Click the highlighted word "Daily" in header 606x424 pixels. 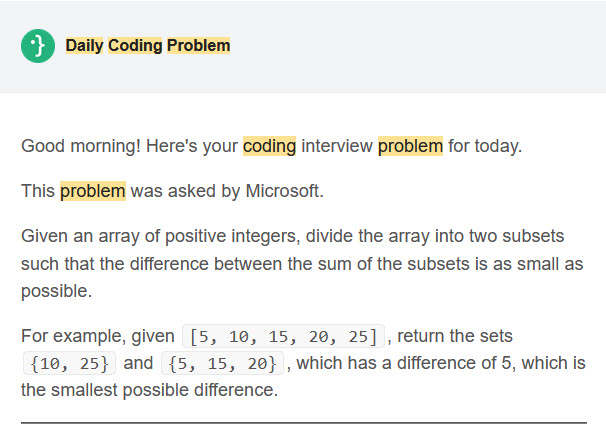click(84, 46)
